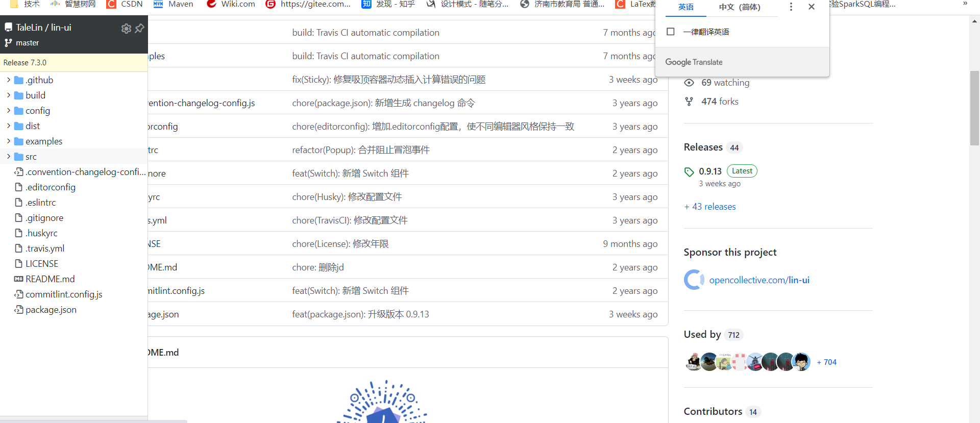Click the 0.9.13 release version
The image size is (980, 423).
coord(710,171)
